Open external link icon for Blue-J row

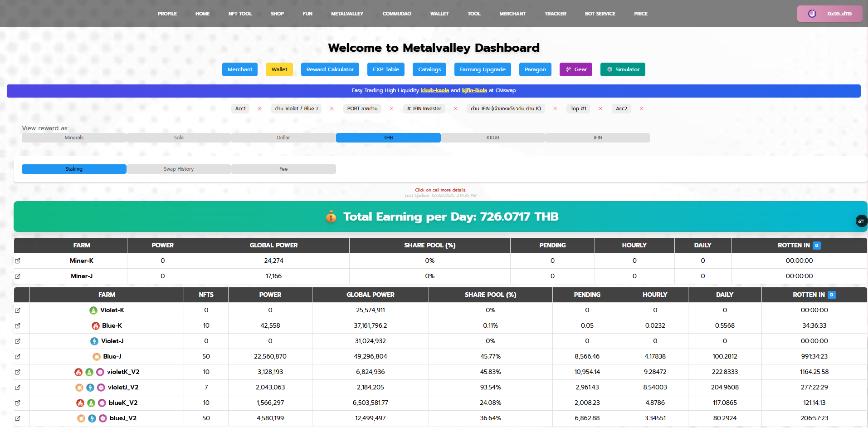click(x=18, y=357)
